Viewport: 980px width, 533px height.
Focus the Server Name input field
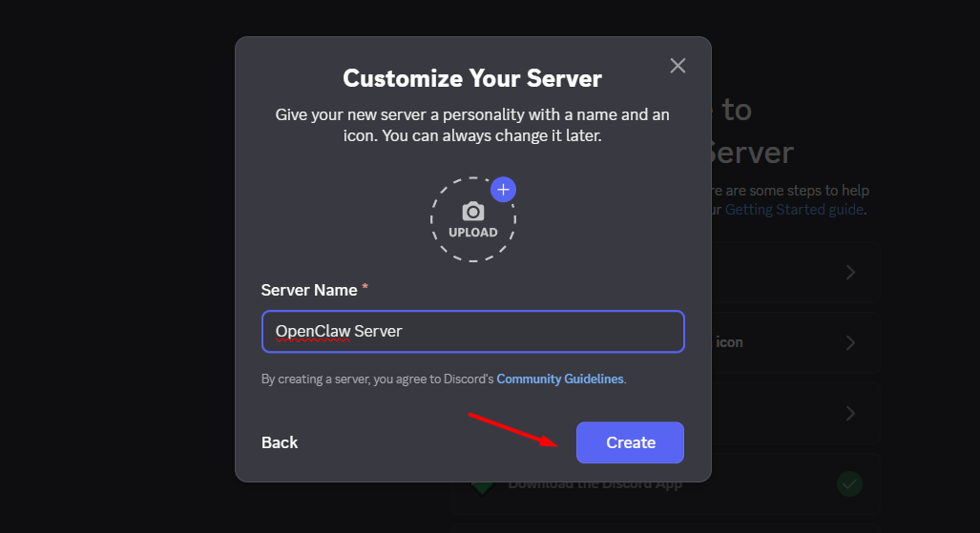pos(473,331)
